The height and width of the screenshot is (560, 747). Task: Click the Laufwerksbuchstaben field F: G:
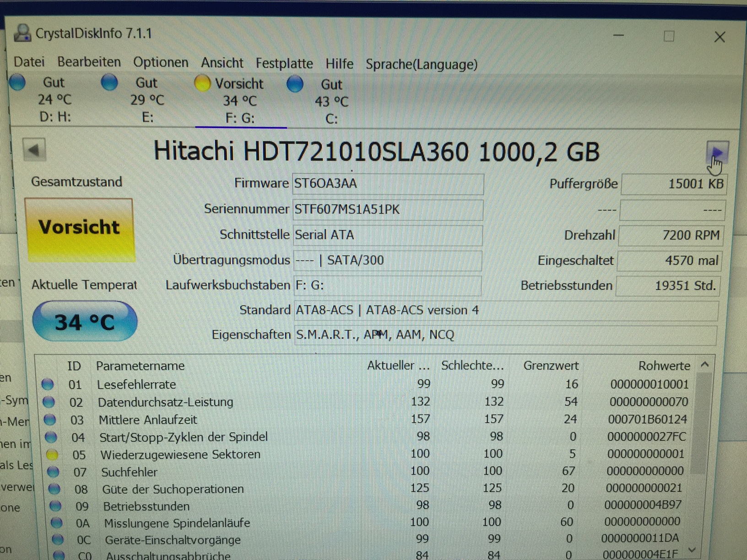[387, 285]
